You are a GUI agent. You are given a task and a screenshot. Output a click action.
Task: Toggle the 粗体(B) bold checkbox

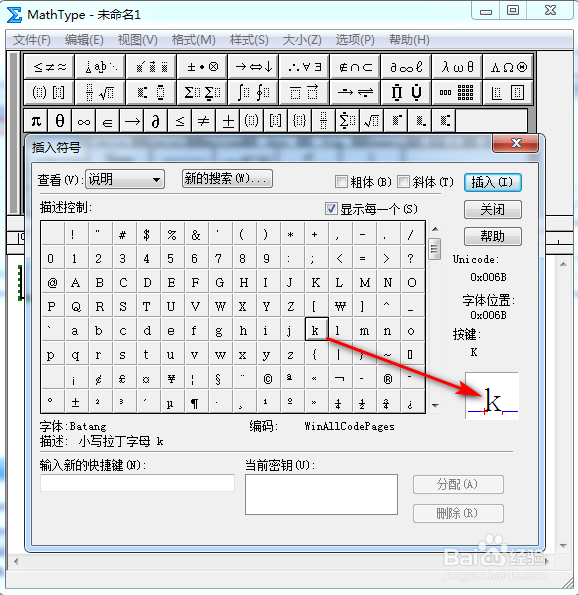point(341,182)
